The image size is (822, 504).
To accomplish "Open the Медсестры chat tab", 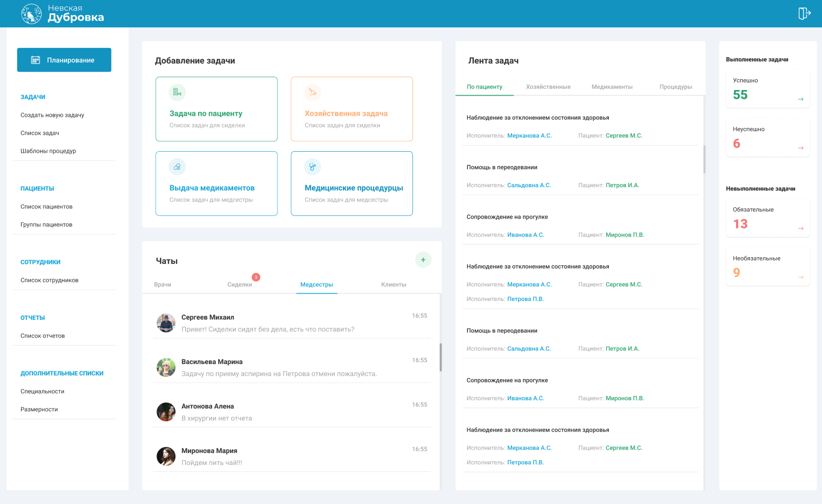I will click(317, 284).
